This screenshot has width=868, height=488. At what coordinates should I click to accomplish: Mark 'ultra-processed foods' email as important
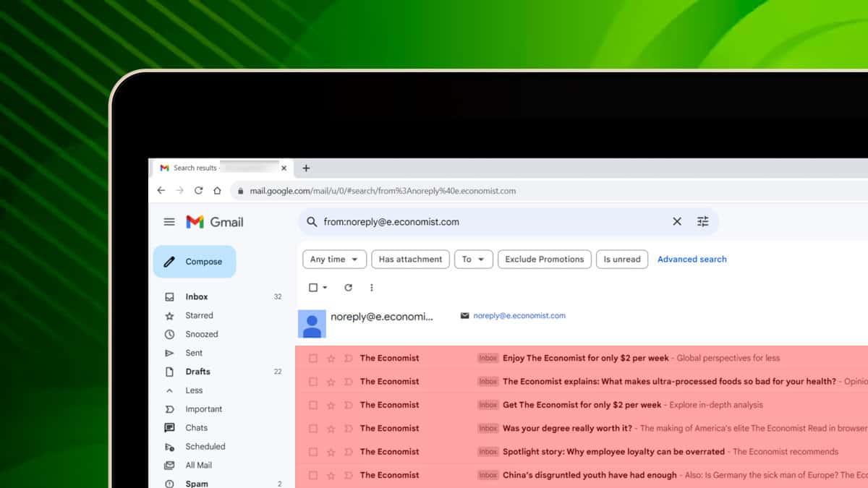coord(348,382)
